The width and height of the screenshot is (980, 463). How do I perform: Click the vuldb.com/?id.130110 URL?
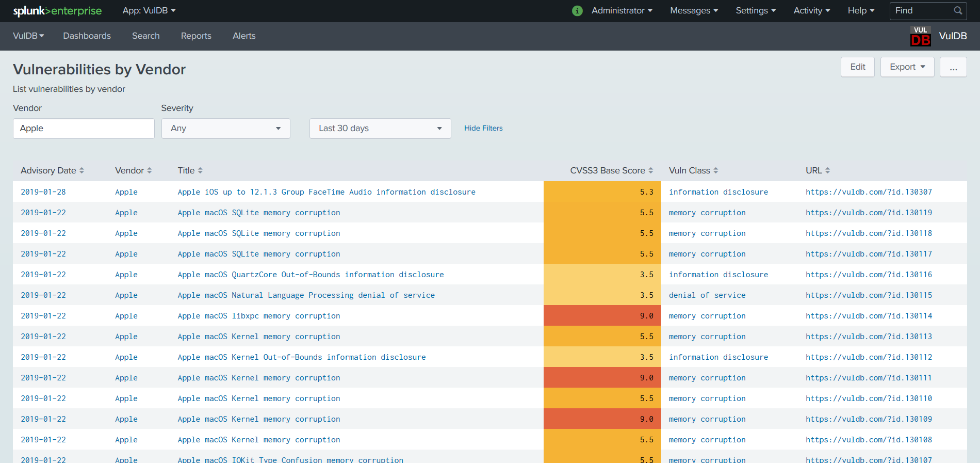pos(869,398)
